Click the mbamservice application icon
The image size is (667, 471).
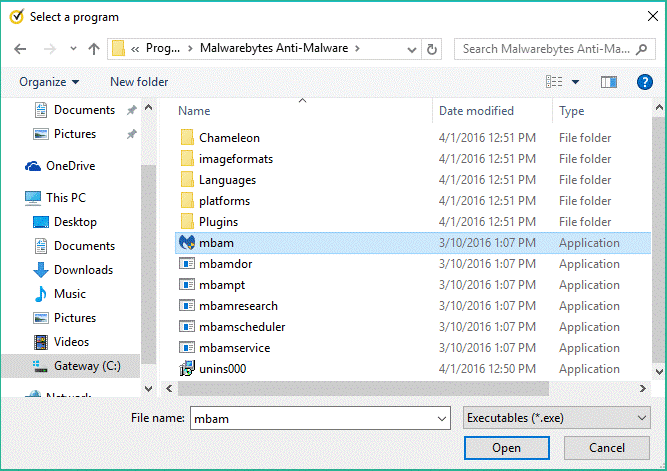coord(187,348)
